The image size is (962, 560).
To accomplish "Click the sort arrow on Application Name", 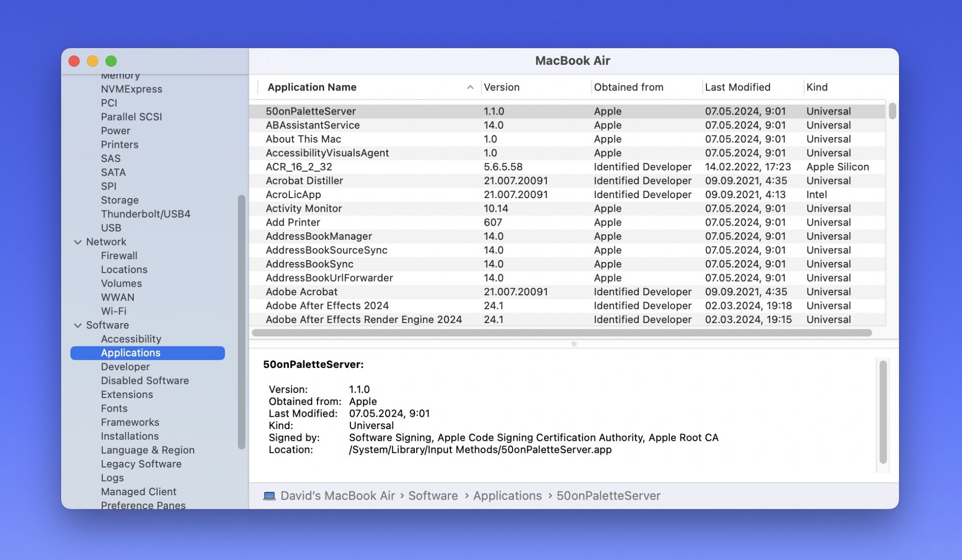I will coord(470,87).
